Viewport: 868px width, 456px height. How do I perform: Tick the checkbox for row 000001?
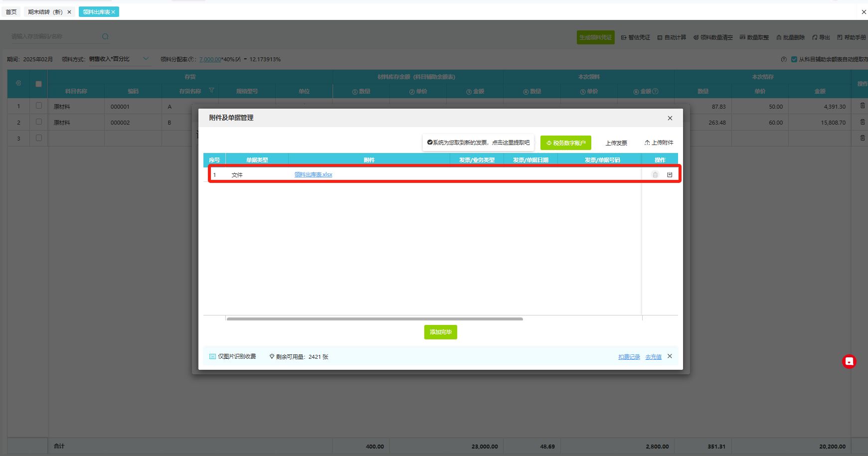tap(39, 106)
